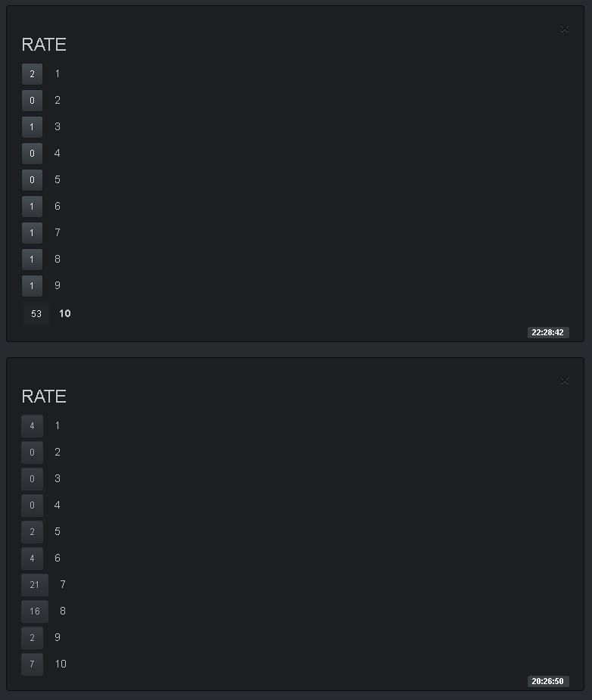
Task: Vote rating 1 showing 4 votes
Action: pos(32,426)
